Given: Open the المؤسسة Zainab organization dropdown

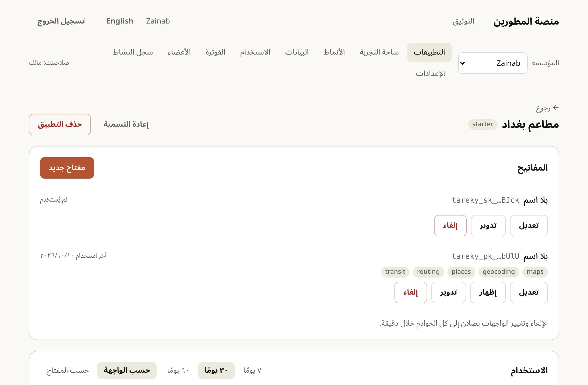Looking at the screenshot, I should click(x=493, y=63).
